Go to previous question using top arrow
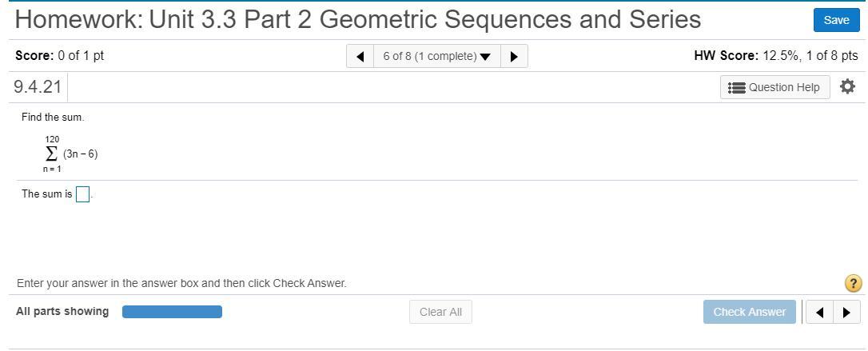This screenshot has width=868, height=351. click(360, 56)
